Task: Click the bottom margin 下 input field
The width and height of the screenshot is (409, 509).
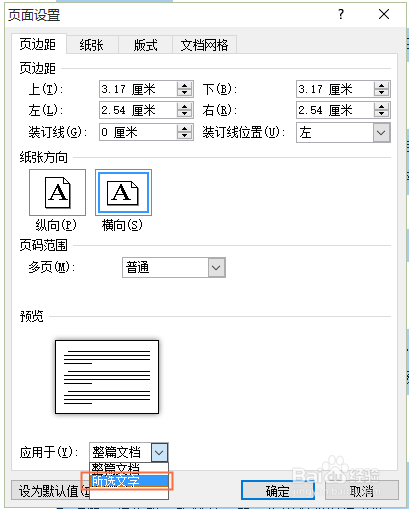Action: click(335, 89)
